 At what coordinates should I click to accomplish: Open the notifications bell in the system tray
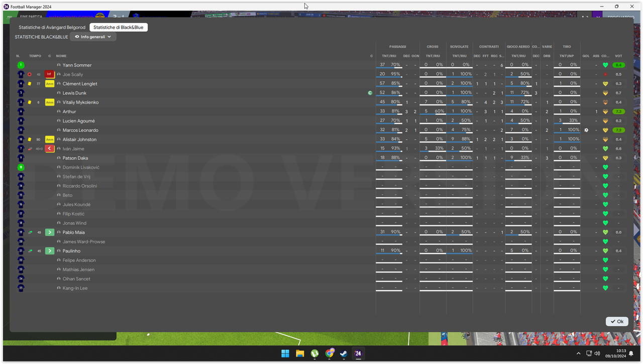coord(631,353)
